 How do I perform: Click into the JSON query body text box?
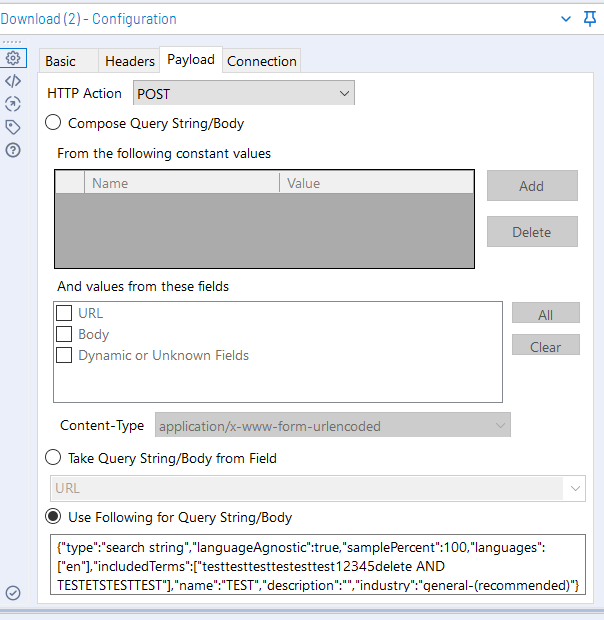click(317, 565)
